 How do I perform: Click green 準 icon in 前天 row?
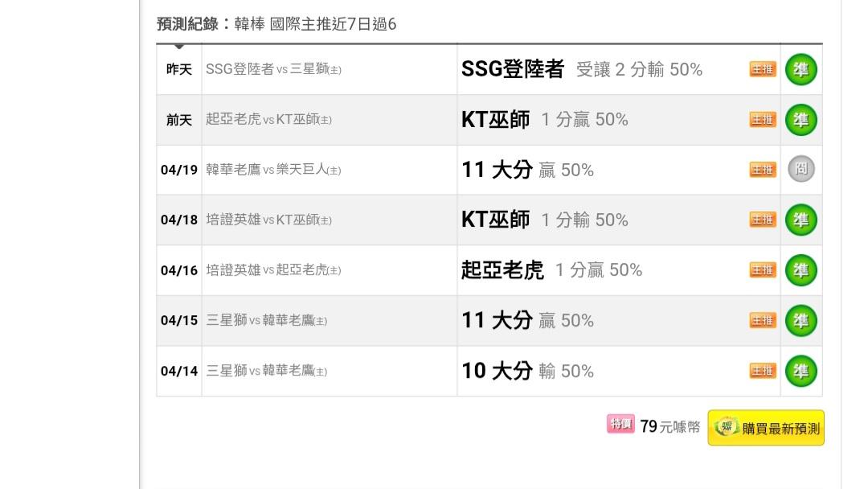[800, 120]
